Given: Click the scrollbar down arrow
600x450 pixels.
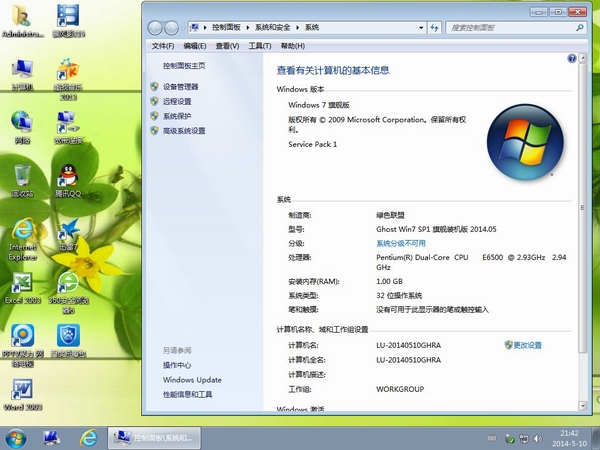Looking at the screenshot, I should (x=582, y=406).
